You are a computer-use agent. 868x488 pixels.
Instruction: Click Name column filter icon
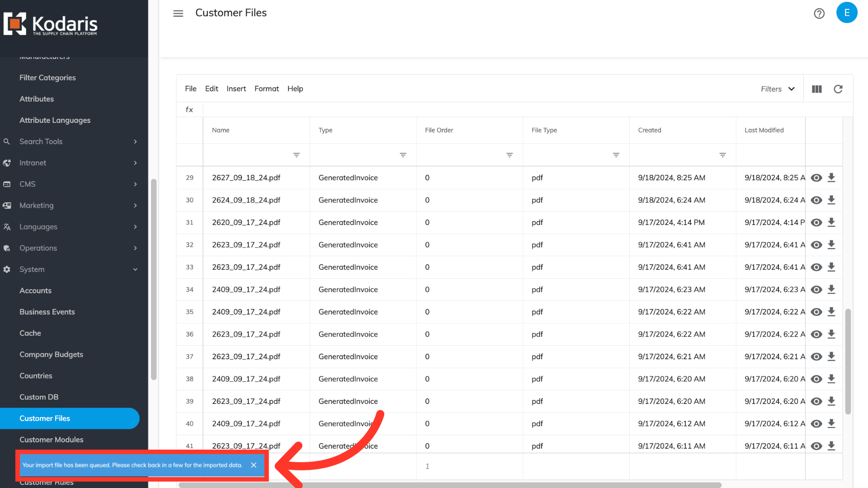297,155
